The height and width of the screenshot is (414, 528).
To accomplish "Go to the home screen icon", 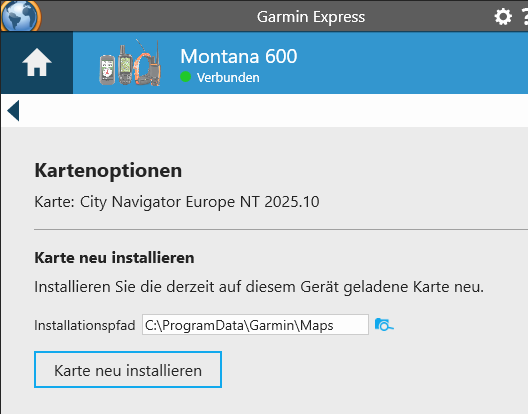I will [x=37, y=62].
